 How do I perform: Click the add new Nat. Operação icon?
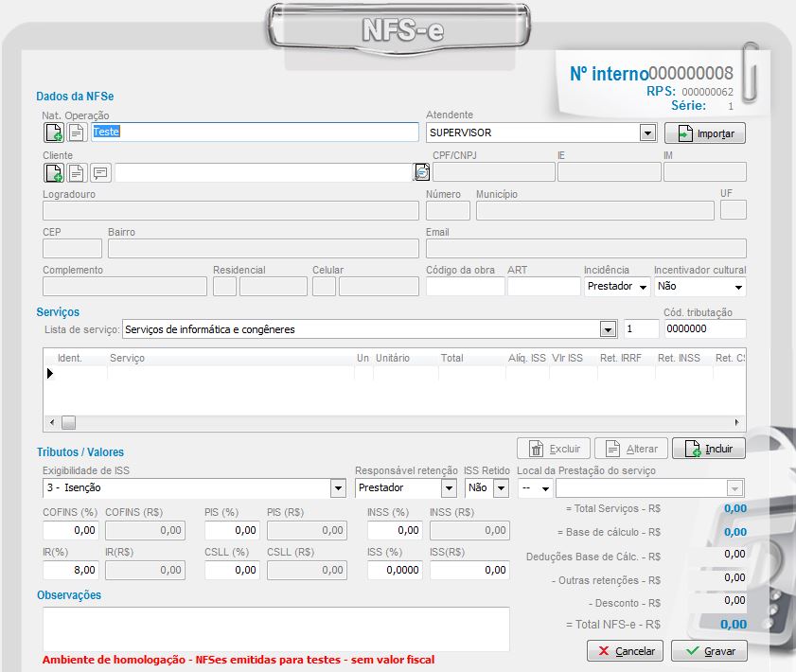[53, 133]
